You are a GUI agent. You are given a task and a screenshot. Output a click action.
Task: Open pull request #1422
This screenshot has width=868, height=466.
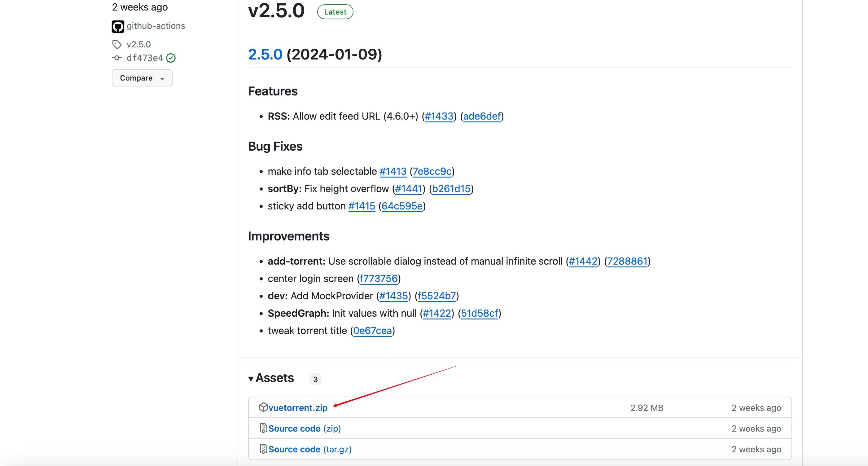(437, 313)
